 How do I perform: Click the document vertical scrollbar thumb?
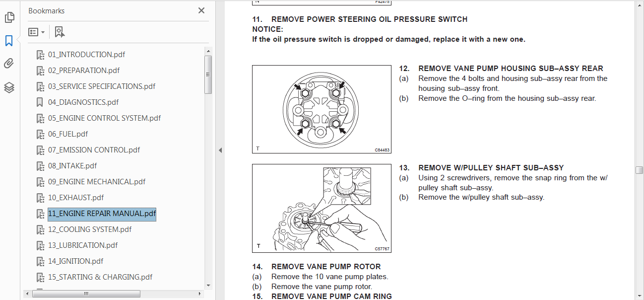(640, 170)
